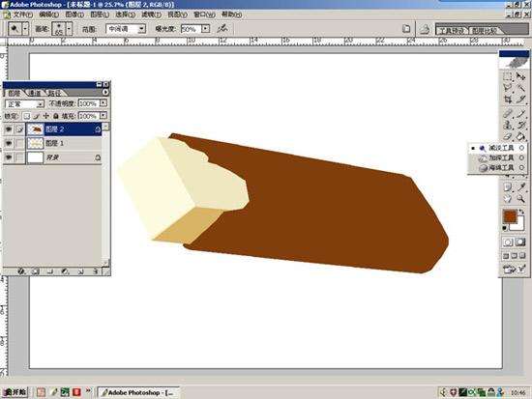Click the 开始 Start button
Viewport: 532px width, 399px height.
15,392
